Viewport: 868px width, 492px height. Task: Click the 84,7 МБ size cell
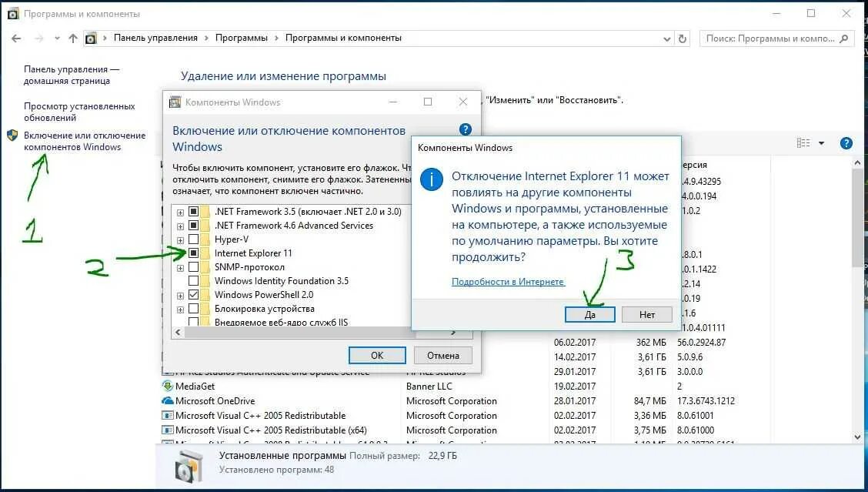(x=650, y=400)
